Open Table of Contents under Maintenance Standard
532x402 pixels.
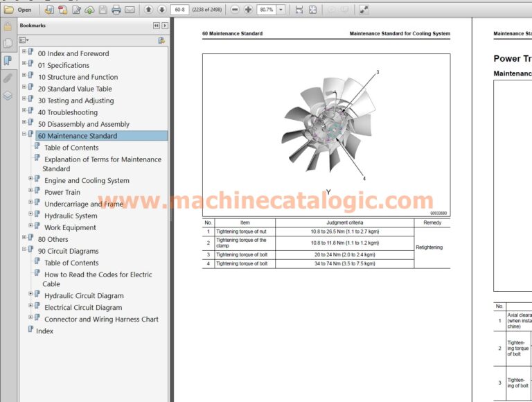click(71, 148)
